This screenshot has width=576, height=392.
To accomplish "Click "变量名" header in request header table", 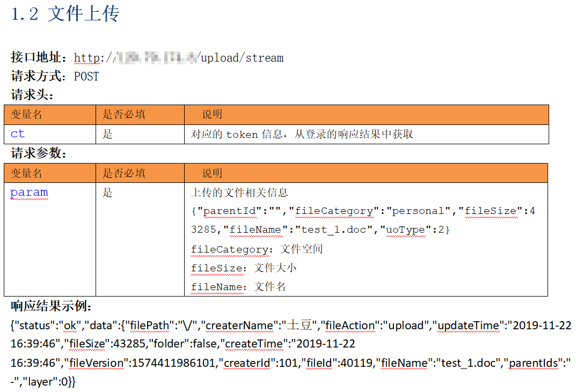I will [x=26, y=115].
